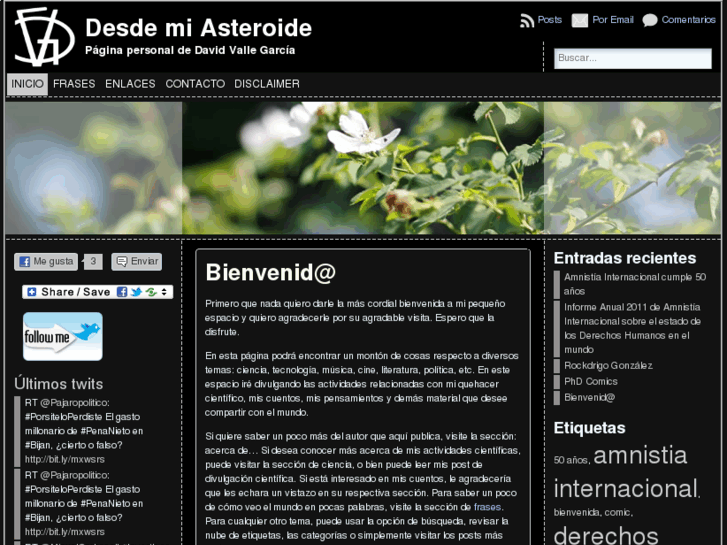
Task: Open the CONTACTO menu item
Action: [195, 84]
